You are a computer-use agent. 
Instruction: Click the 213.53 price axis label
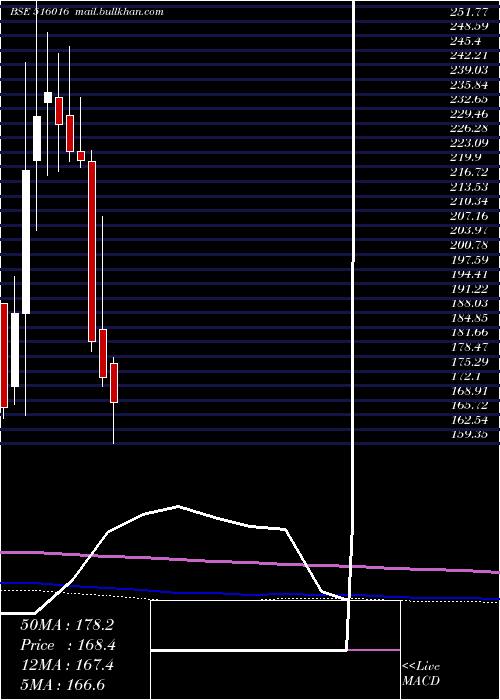(x=469, y=187)
